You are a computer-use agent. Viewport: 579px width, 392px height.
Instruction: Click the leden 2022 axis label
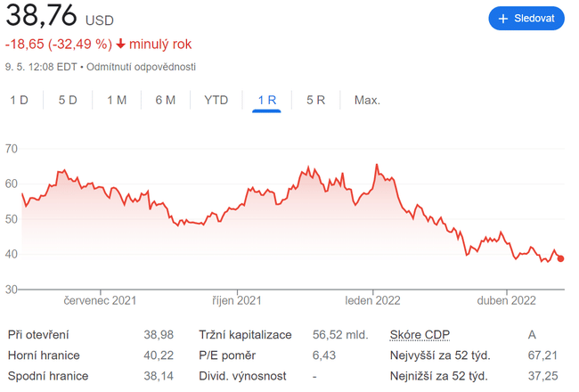point(373,301)
